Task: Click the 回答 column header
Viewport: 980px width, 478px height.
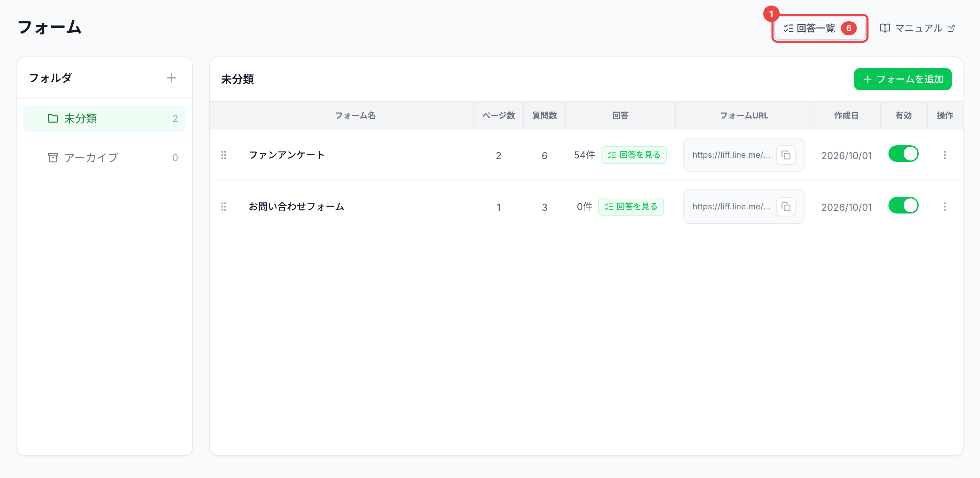Action: [620, 115]
